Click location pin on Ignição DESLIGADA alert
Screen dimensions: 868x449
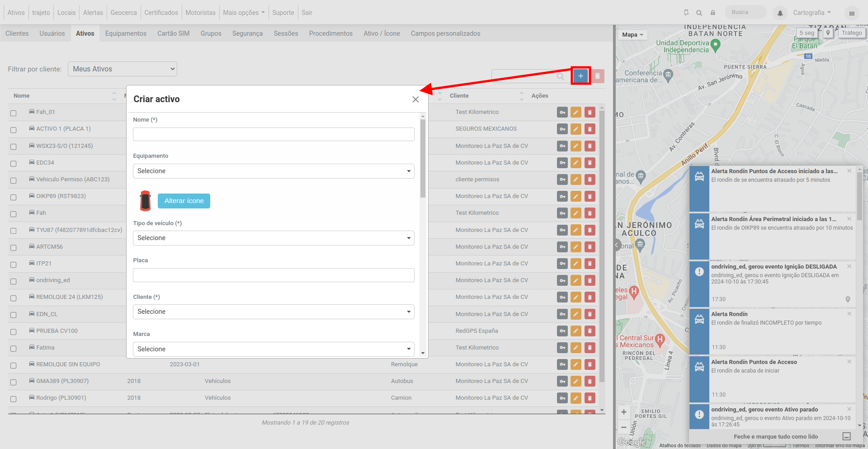tap(848, 299)
